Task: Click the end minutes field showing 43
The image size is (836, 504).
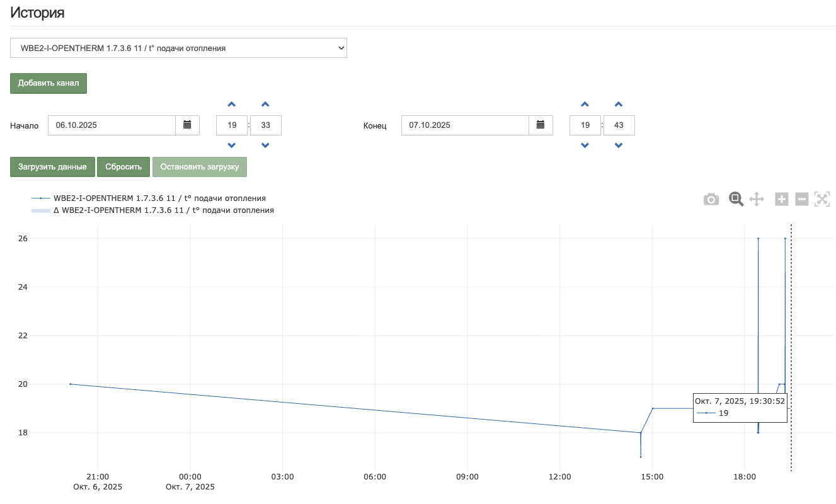Action: tap(619, 125)
